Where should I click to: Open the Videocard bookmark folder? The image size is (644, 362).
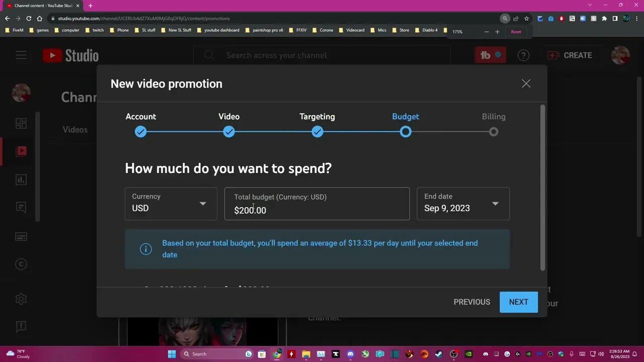(x=351, y=30)
